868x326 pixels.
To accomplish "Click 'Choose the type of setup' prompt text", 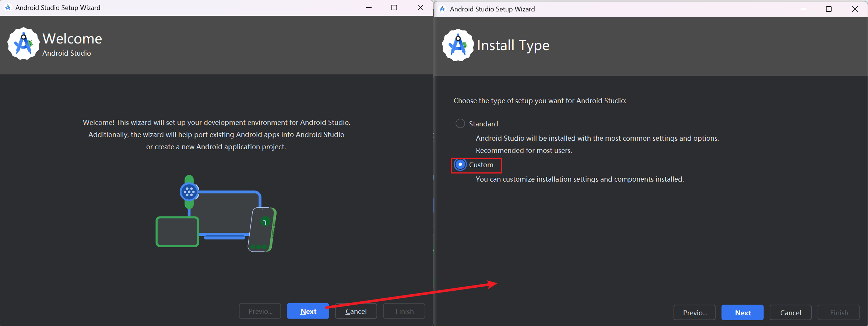I will point(540,101).
